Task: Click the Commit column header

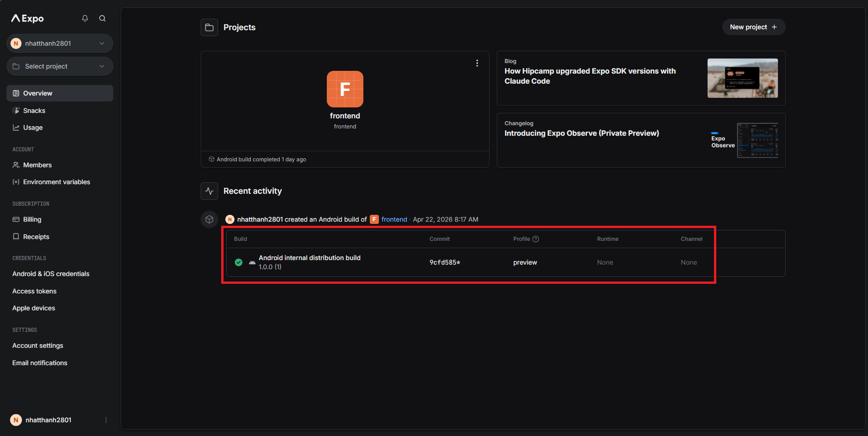Action: (440, 239)
